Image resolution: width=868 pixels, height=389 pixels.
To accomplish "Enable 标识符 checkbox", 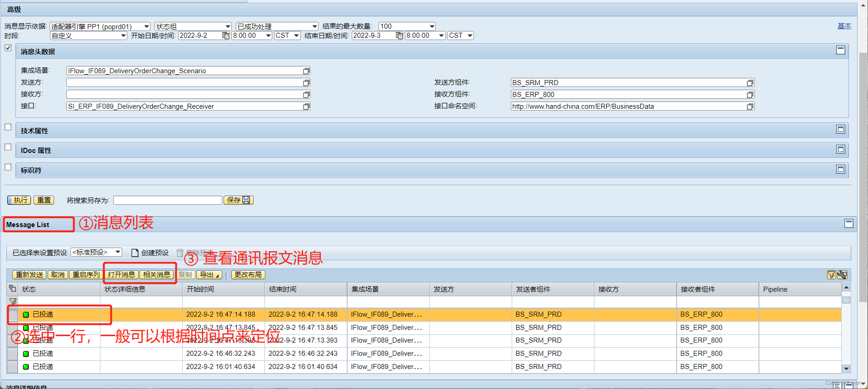I will (x=8, y=167).
